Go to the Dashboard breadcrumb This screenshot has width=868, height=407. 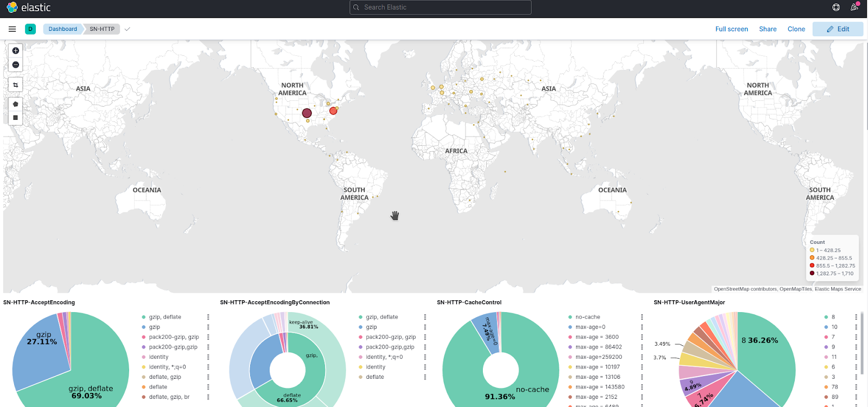(x=62, y=29)
